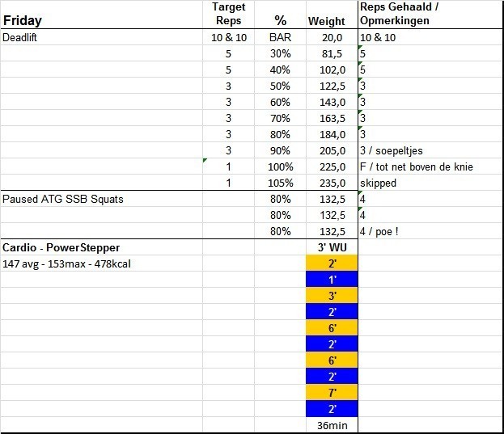Select the Paused ATG SSB Squats cell
504x434 pixels.
63,199
